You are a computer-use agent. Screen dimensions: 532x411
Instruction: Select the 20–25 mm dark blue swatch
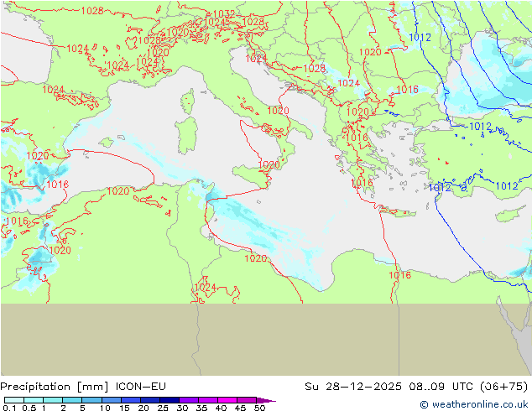(150, 400)
